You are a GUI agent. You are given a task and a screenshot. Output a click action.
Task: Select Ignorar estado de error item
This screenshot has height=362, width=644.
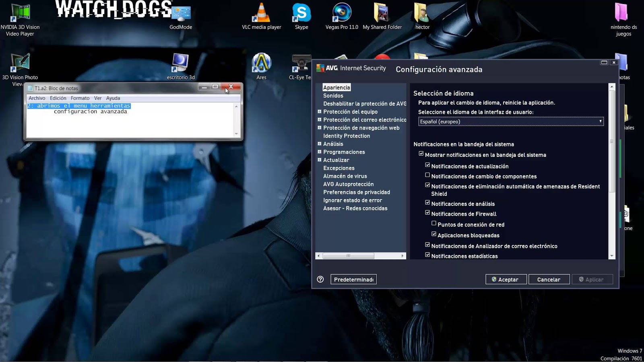[353, 200]
